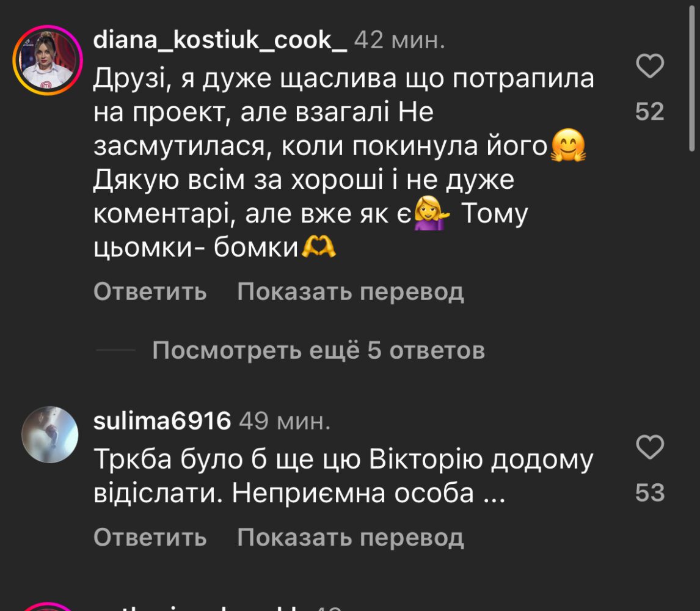The height and width of the screenshot is (611, 700).
Task: Click Показать перевод under sulima6916's comment
Action: [351, 538]
